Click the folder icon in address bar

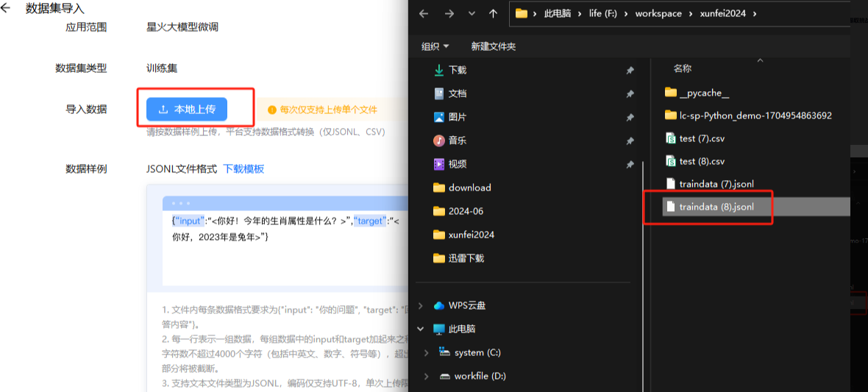[x=521, y=14]
